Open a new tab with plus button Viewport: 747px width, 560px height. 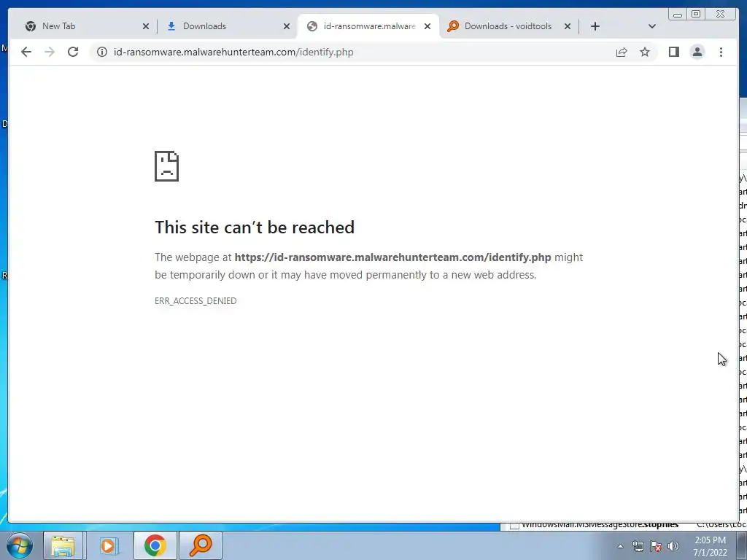point(595,26)
